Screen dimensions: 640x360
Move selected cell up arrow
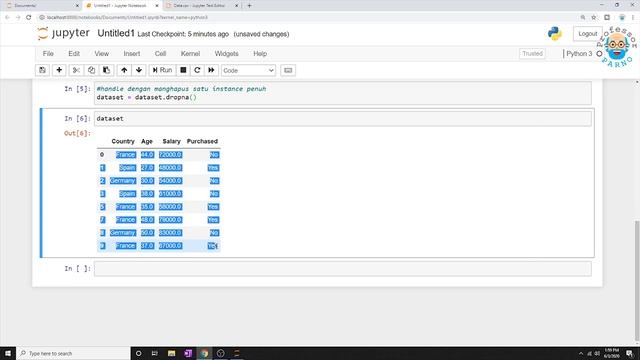click(124, 70)
